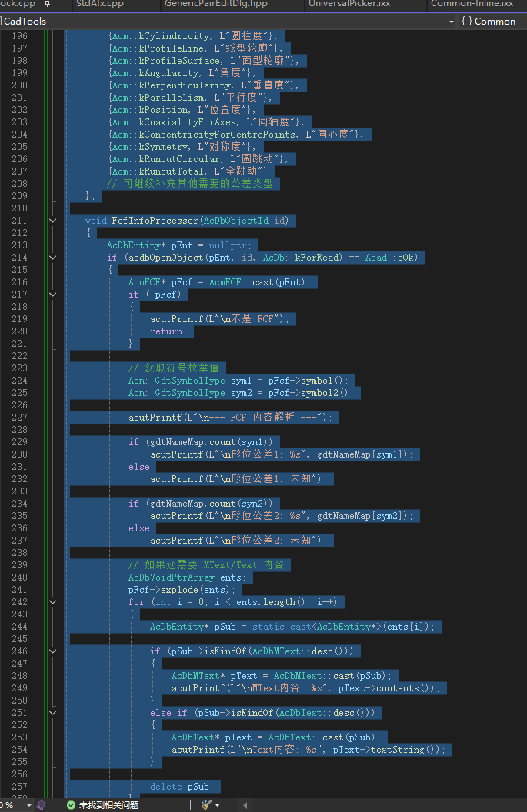
Task: Click the IntelliCode icon beside the zoom box
Action: (x=42, y=804)
